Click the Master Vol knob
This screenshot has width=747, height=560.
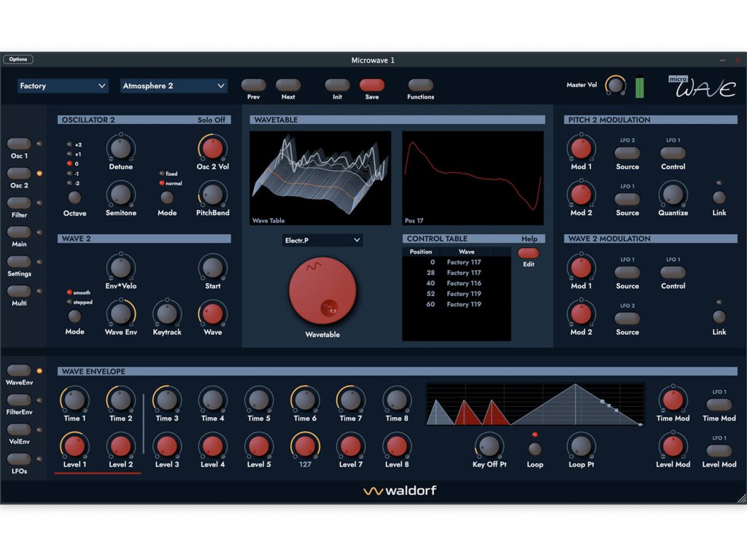point(615,86)
